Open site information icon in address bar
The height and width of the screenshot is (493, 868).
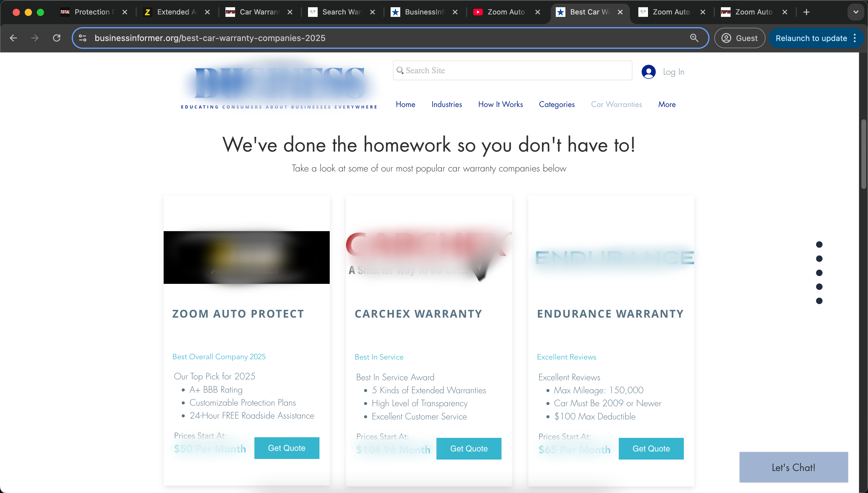point(83,38)
